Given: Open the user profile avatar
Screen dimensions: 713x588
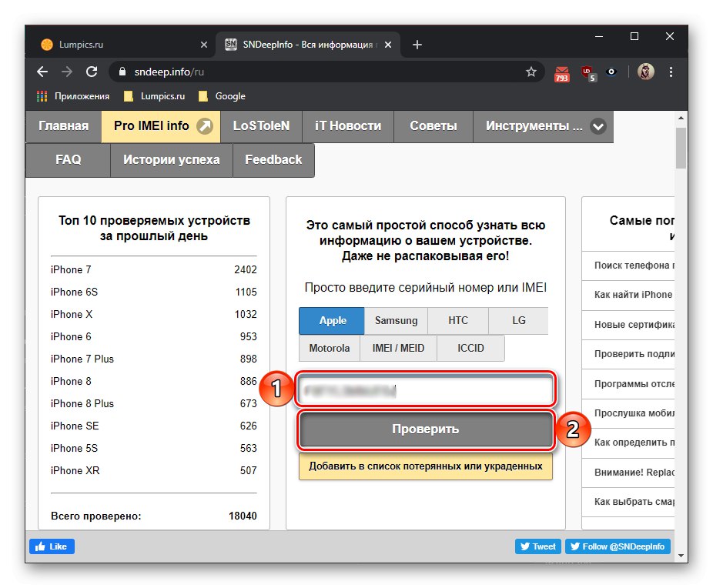Looking at the screenshot, I should tap(645, 72).
